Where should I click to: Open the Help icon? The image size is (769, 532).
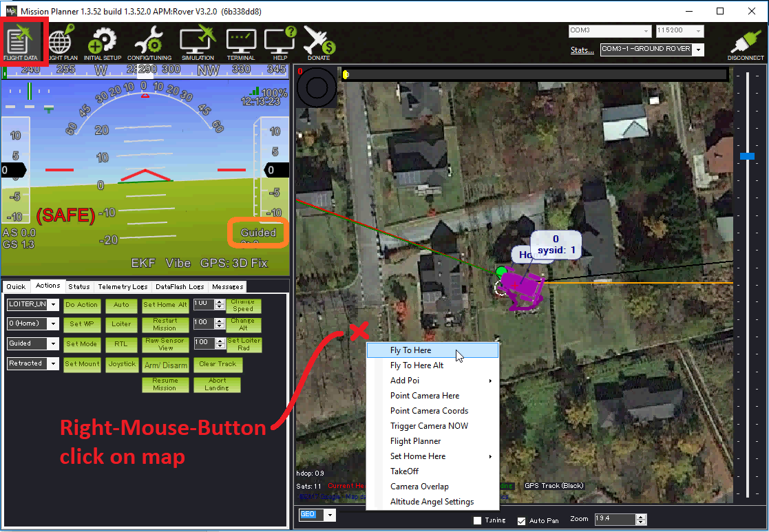point(280,43)
